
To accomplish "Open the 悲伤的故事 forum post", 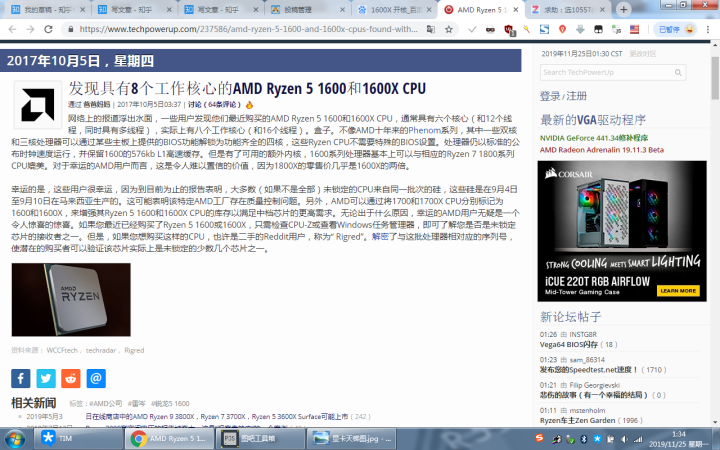I will [x=594, y=395].
